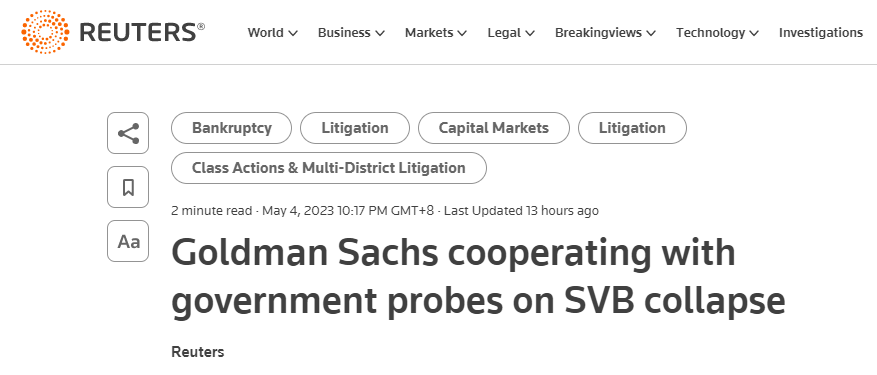Open the Legal navigation menu
Viewport: 877px width, 375px height.
point(511,33)
